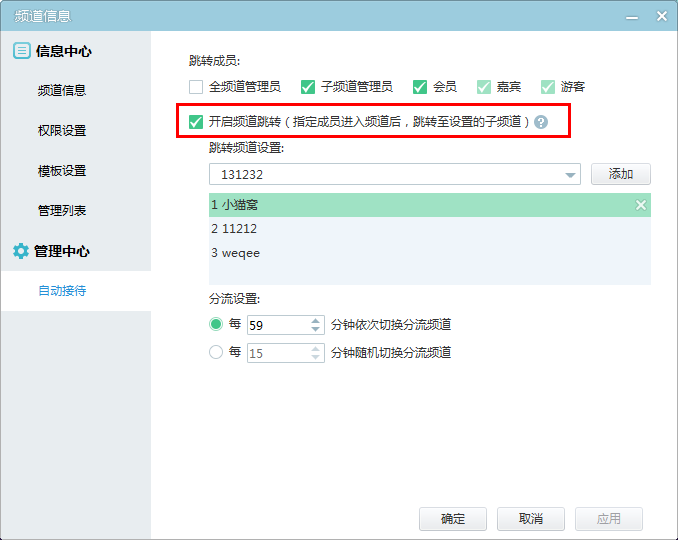Click the help question mark icon
Viewport: 678px width, 540px height.
coord(540,122)
